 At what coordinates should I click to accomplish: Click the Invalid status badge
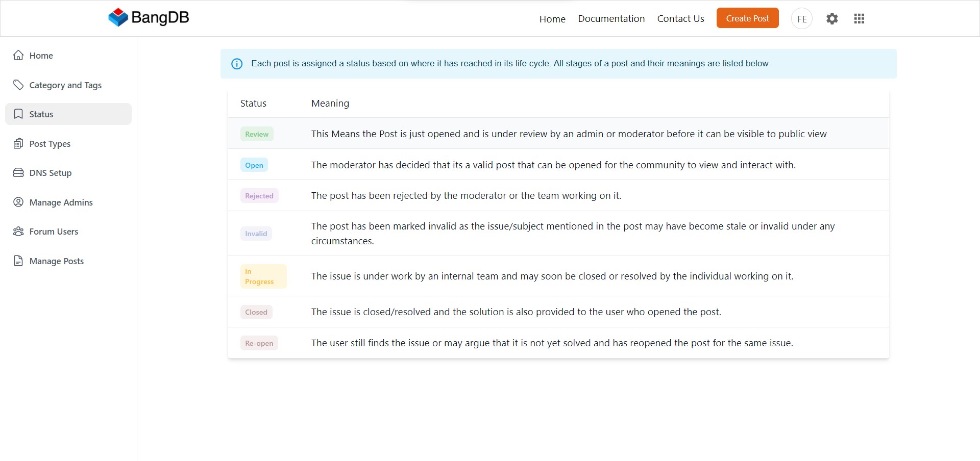click(256, 234)
